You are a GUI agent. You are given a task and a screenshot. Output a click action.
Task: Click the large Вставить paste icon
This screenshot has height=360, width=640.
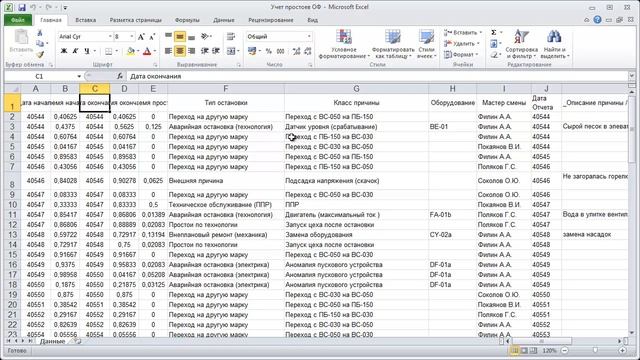pyautogui.click(x=21, y=37)
